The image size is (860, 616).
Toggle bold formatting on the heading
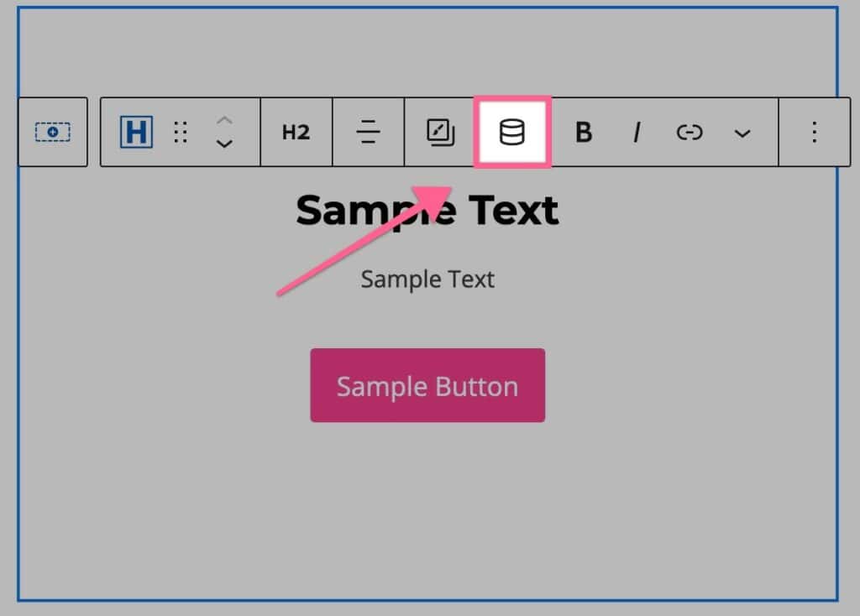(x=584, y=132)
